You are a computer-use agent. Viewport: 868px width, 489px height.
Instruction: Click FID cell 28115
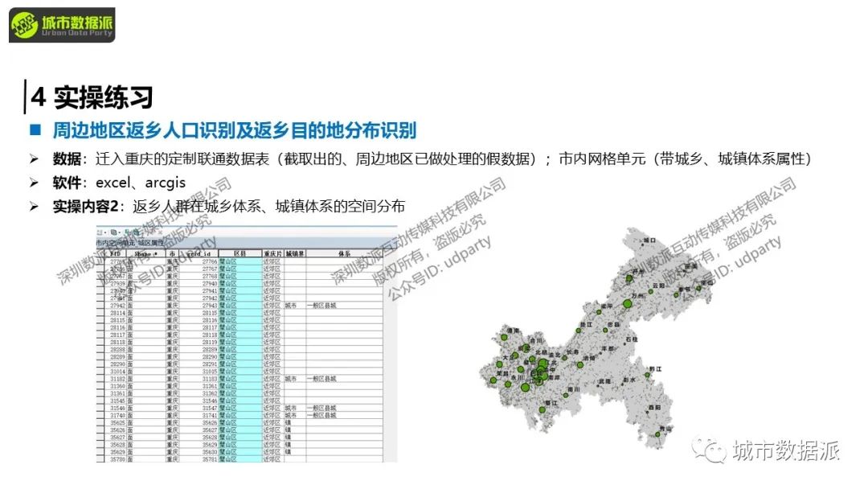(117, 319)
